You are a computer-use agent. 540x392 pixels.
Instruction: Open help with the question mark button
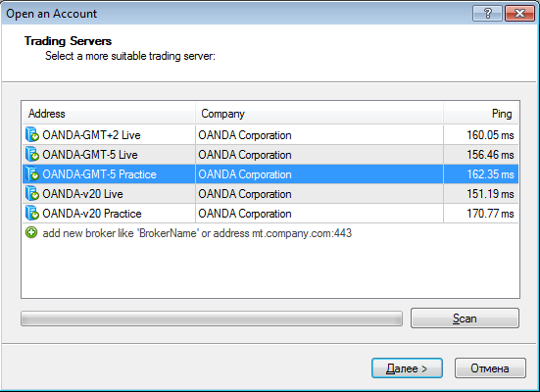click(487, 14)
